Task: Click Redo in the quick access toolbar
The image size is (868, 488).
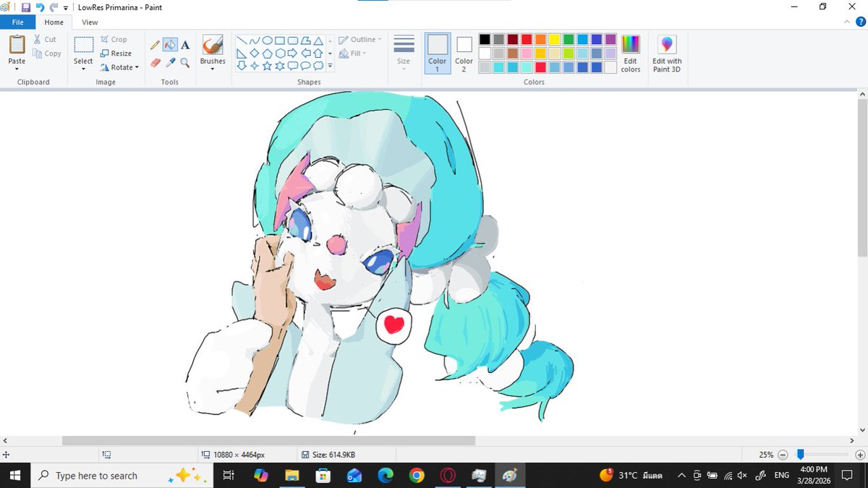Action: 54,7
